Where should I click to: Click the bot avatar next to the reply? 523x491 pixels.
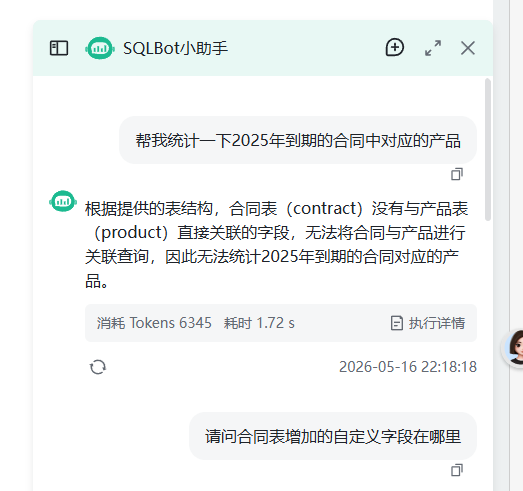coord(63,201)
